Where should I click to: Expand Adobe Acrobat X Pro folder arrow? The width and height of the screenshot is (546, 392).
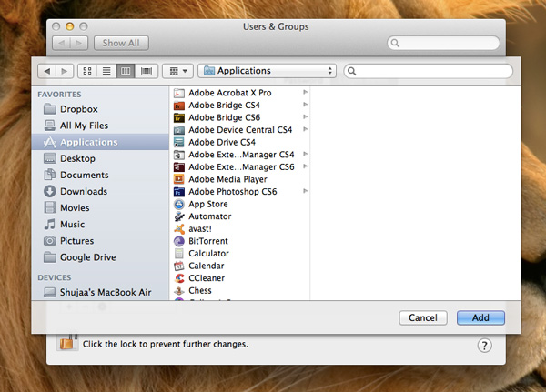click(306, 92)
